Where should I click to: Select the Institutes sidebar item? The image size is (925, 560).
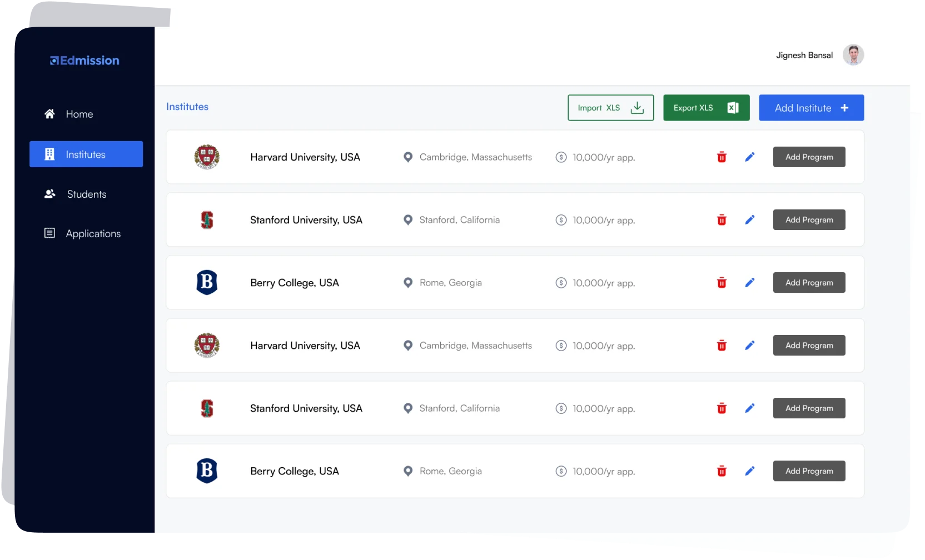pos(86,154)
